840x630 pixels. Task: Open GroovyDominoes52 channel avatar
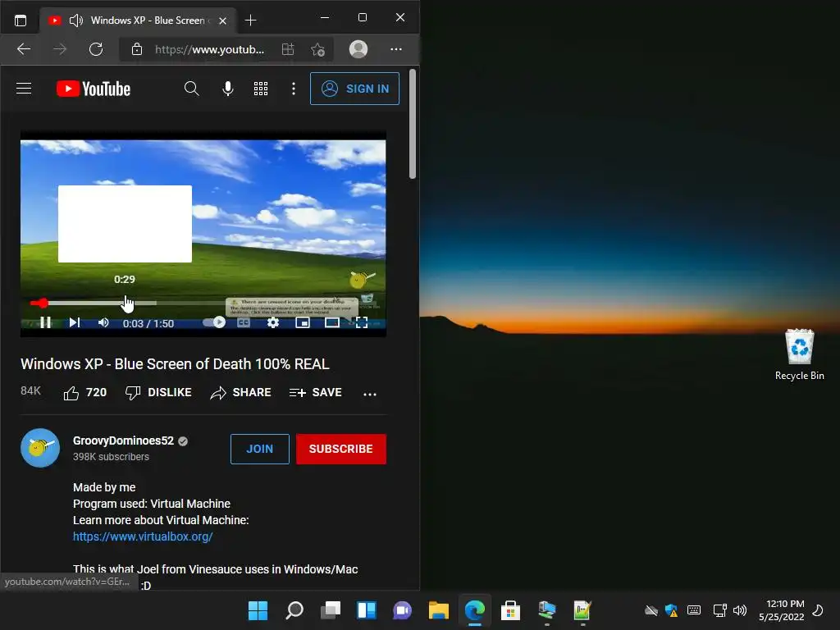[x=40, y=448]
